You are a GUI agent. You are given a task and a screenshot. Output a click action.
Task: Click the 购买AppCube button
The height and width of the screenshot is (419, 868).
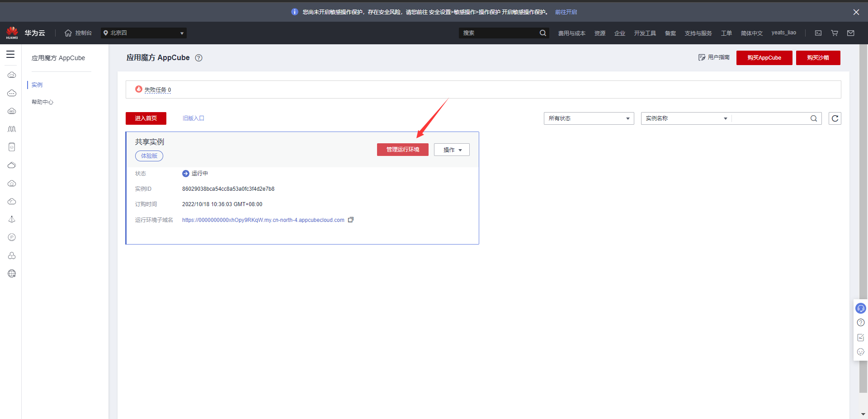[x=764, y=58]
